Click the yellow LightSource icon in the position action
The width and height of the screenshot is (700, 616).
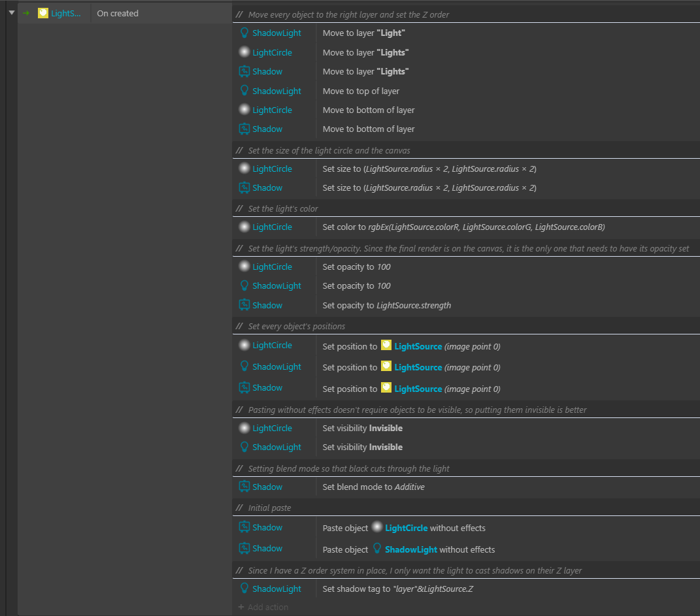(386, 346)
